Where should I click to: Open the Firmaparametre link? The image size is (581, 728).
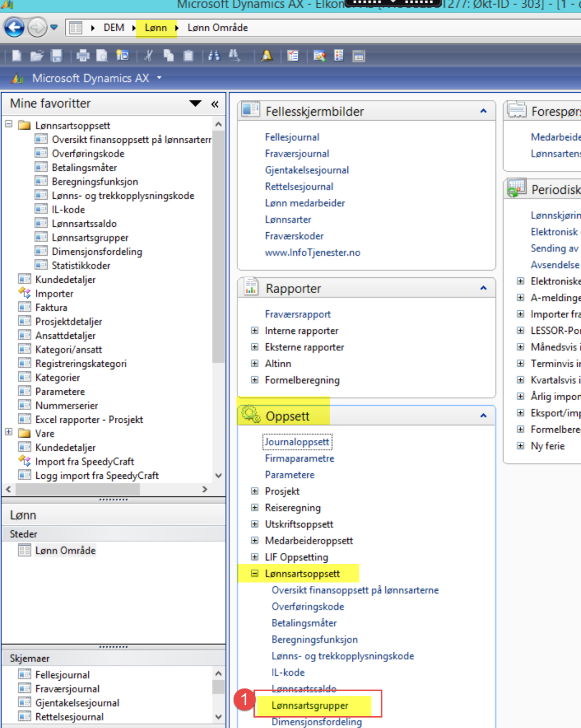(x=300, y=458)
